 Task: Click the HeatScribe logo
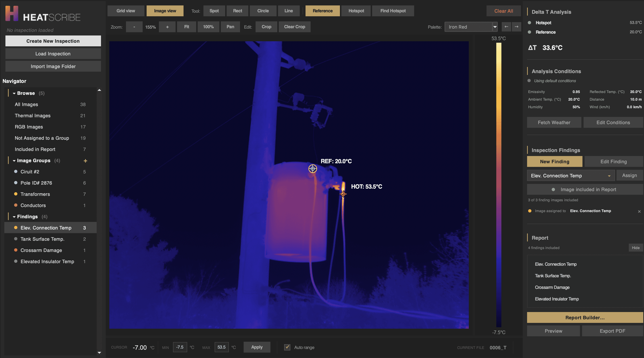tap(43, 14)
